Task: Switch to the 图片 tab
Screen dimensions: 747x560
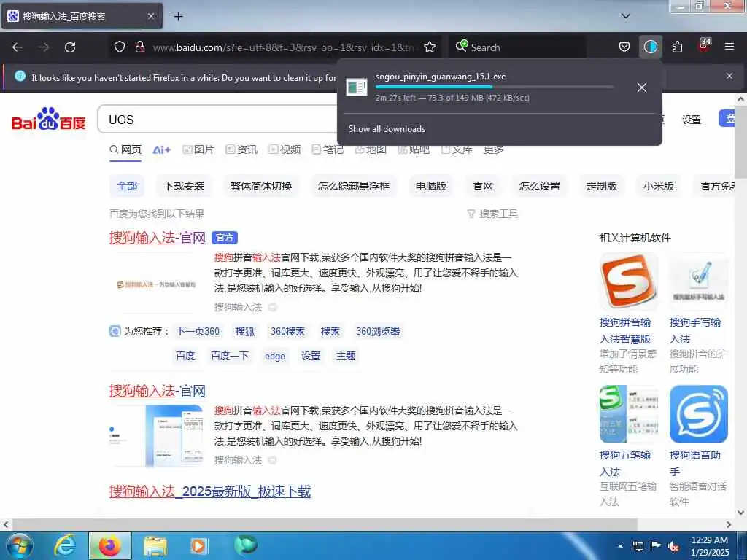Action: pyautogui.click(x=198, y=150)
